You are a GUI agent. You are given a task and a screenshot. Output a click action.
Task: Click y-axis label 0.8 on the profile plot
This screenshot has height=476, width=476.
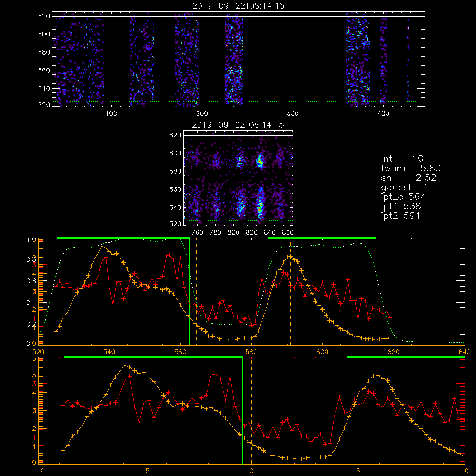[x=31, y=259]
